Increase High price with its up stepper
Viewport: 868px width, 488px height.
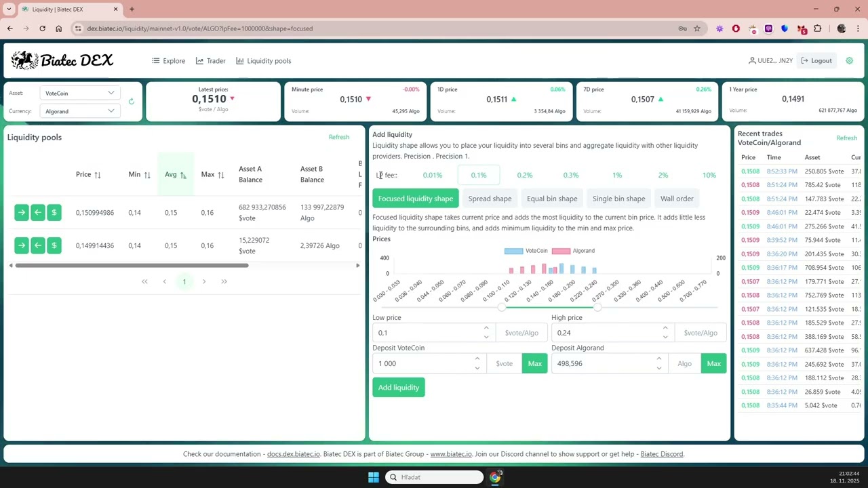click(665, 329)
